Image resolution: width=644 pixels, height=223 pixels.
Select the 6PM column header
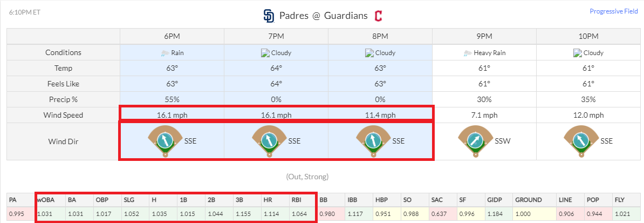pos(172,36)
